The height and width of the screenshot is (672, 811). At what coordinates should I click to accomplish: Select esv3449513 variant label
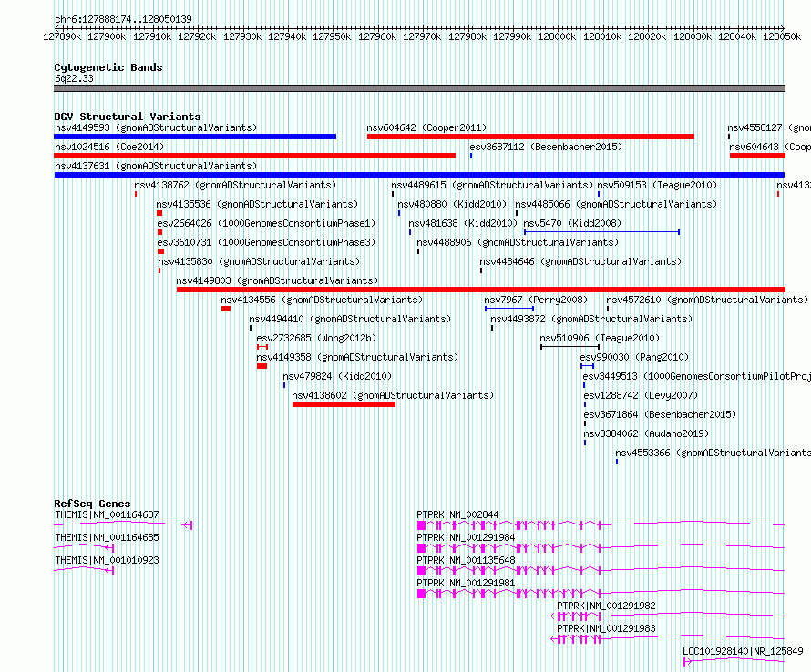[696, 376]
